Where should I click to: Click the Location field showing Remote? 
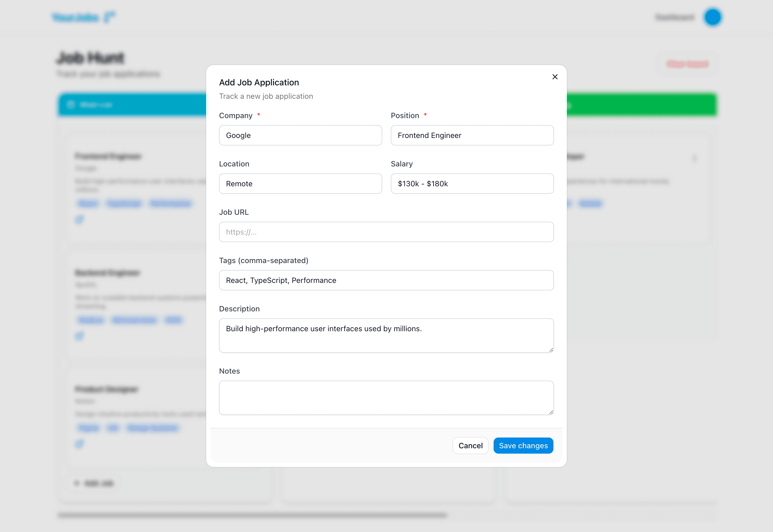coord(300,184)
